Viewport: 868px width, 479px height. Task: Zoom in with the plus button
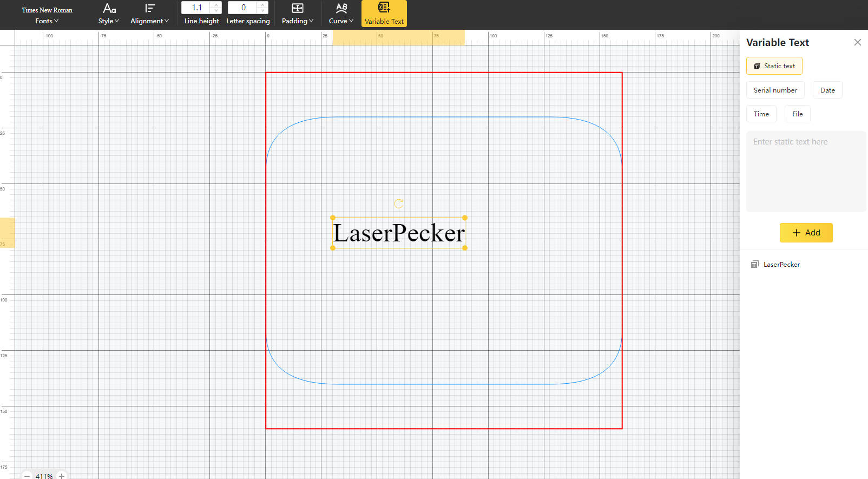62,476
